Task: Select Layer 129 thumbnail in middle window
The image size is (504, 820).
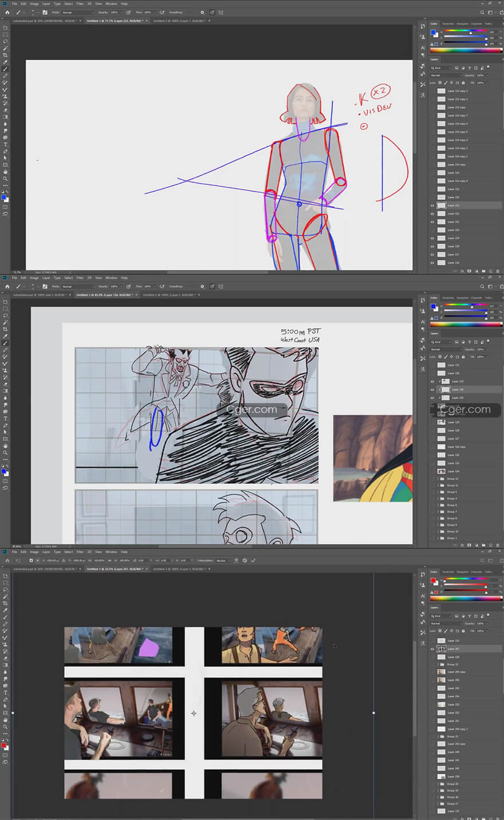Action: point(441,422)
